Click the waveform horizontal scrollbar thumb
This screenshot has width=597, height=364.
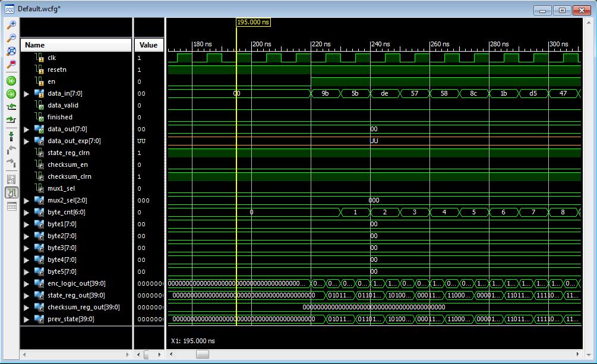coord(203,354)
